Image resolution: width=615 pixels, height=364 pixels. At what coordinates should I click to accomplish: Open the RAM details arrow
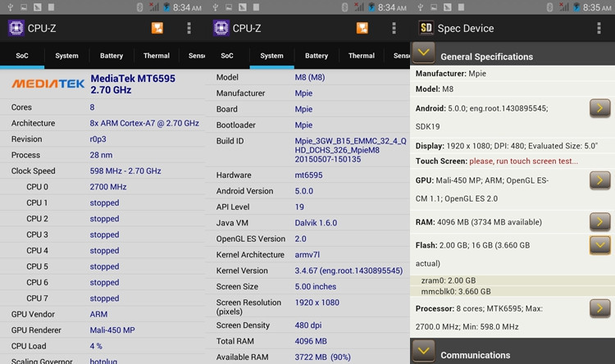point(599,221)
